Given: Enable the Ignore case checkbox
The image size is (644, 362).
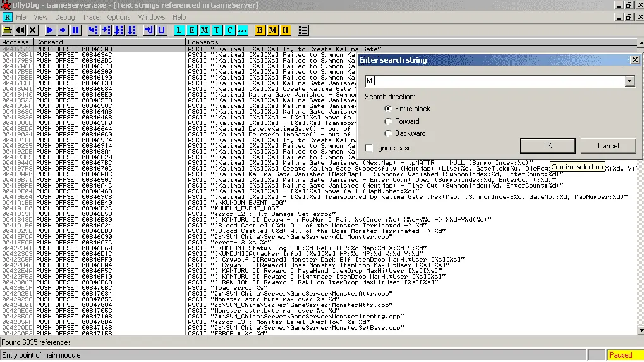Looking at the screenshot, I should point(369,148).
